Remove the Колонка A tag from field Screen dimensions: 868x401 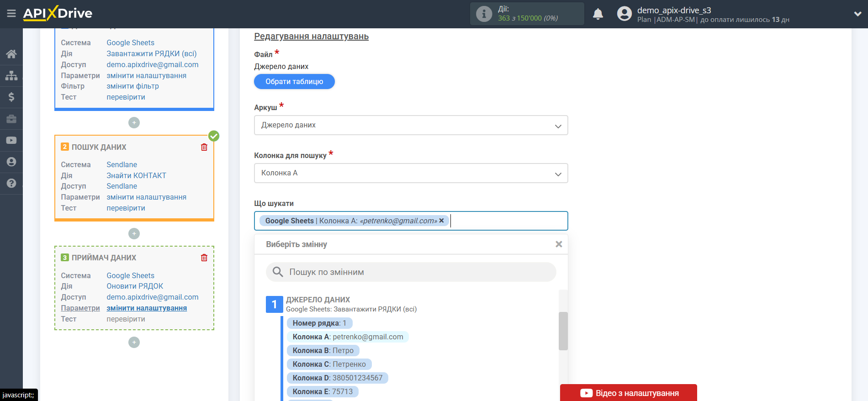441,221
